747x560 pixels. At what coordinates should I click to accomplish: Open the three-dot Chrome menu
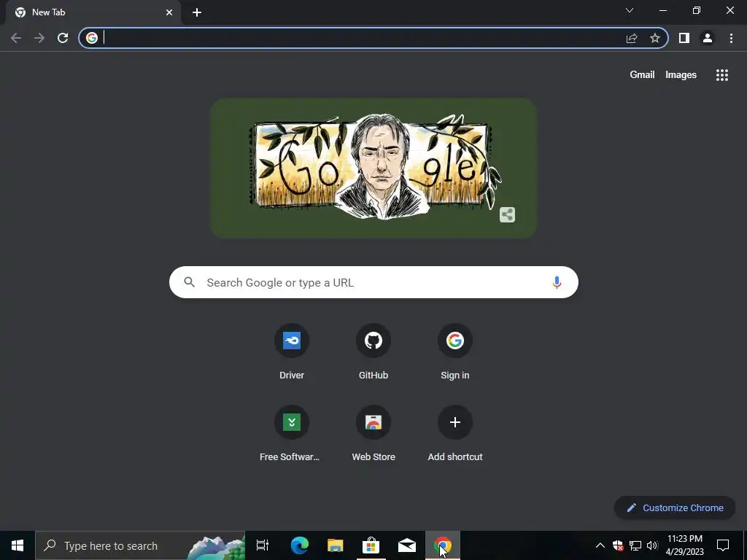coord(731,38)
